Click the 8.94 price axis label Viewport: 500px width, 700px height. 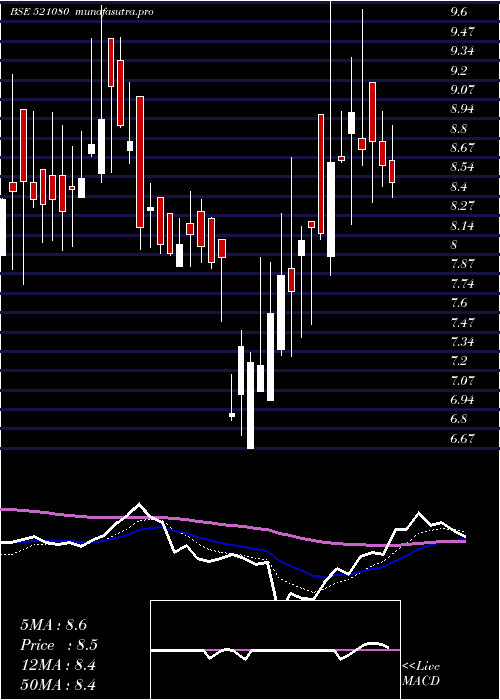(462, 109)
